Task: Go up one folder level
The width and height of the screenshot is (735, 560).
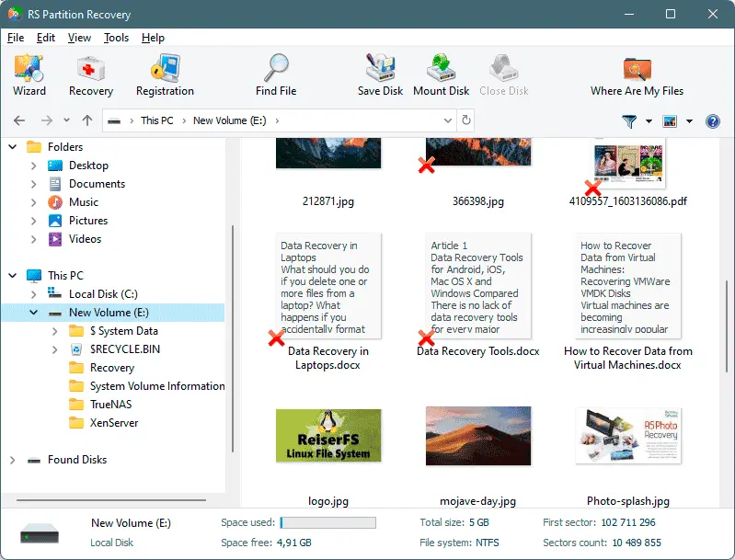Action: pos(87,120)
